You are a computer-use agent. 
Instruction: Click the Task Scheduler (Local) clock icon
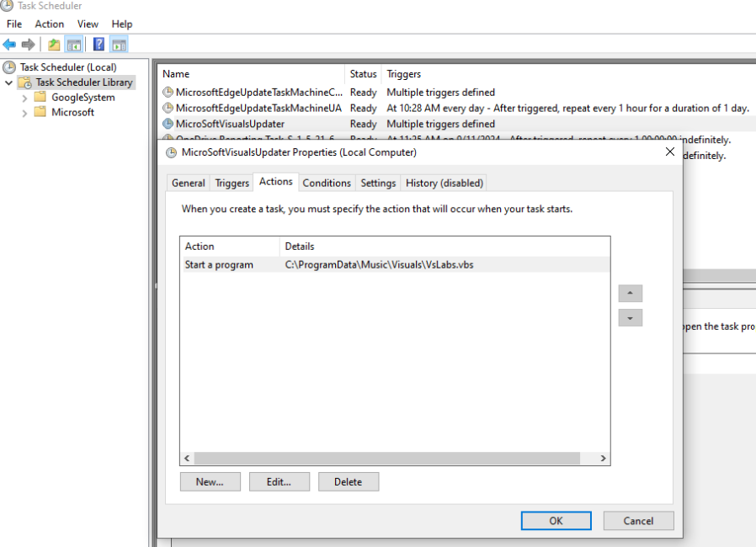click(x=8, y=66)
